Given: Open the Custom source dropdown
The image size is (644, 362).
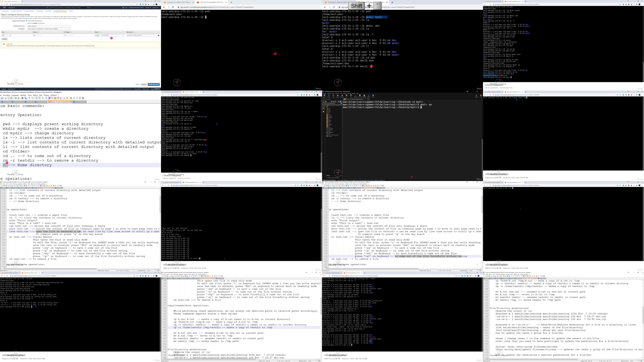Looking at the screenshot, I should click(98, 35).
